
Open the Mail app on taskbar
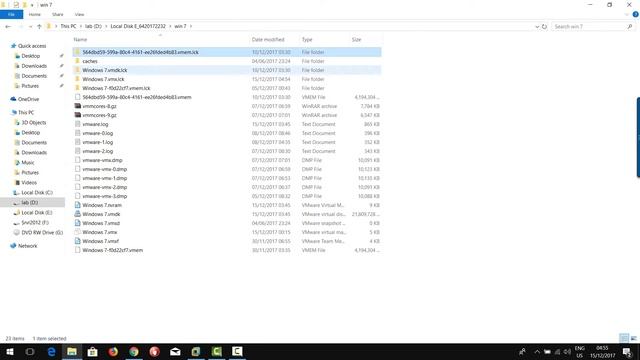[175, 351]
